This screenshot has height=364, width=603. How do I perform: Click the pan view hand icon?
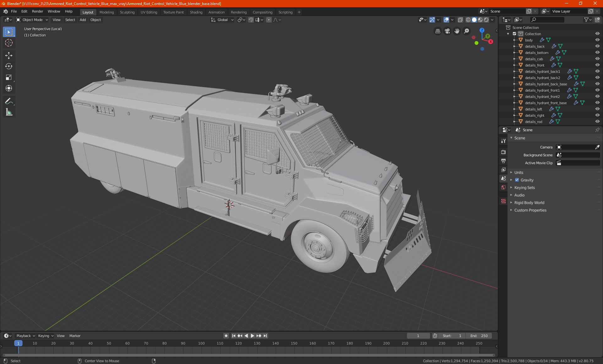tap(457, 31)
